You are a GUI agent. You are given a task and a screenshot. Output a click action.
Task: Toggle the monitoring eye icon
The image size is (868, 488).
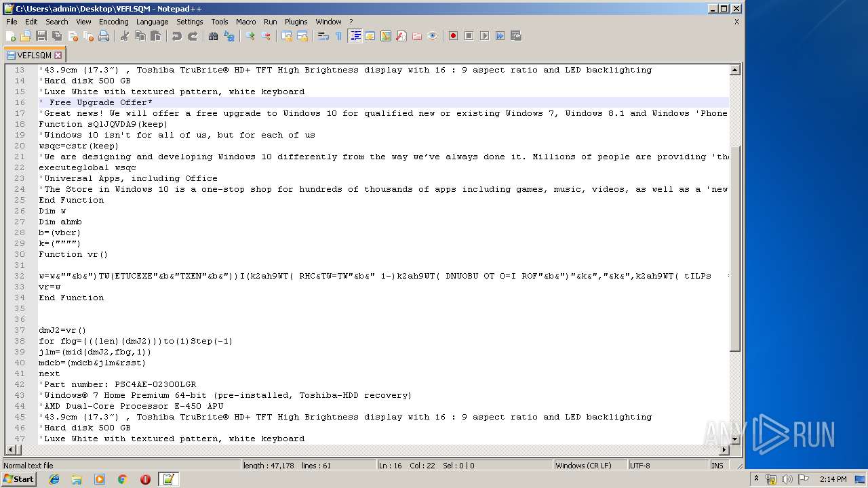(x=433, y=36)
